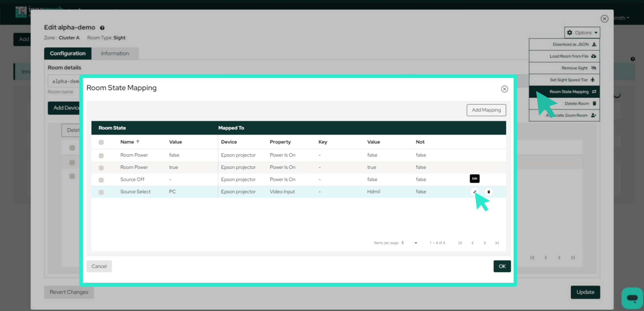Screen dimensions: 644x311
Task: Expand the Items per page dropdown
Action: (x=415, y=243)
